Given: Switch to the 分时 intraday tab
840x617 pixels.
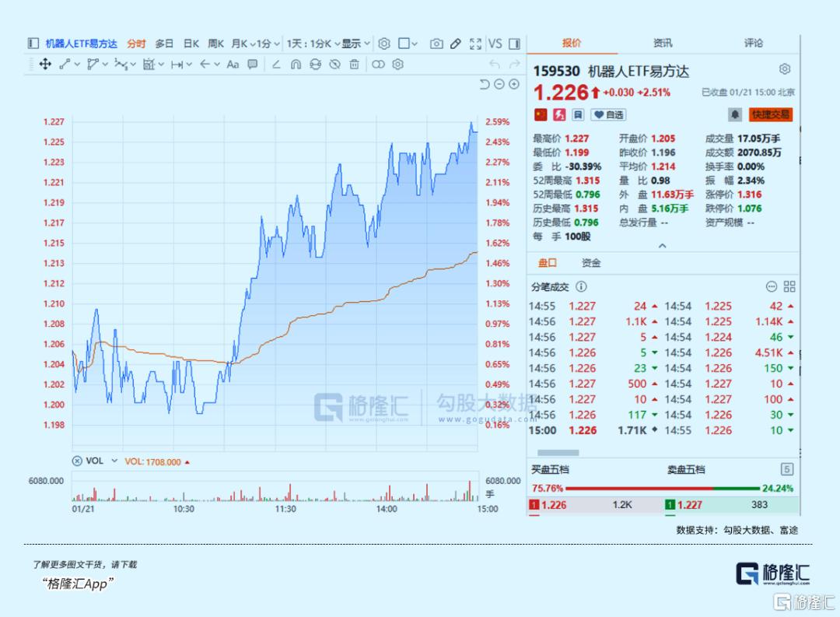Looking at the screenshot, I should (x=136, y=44).
